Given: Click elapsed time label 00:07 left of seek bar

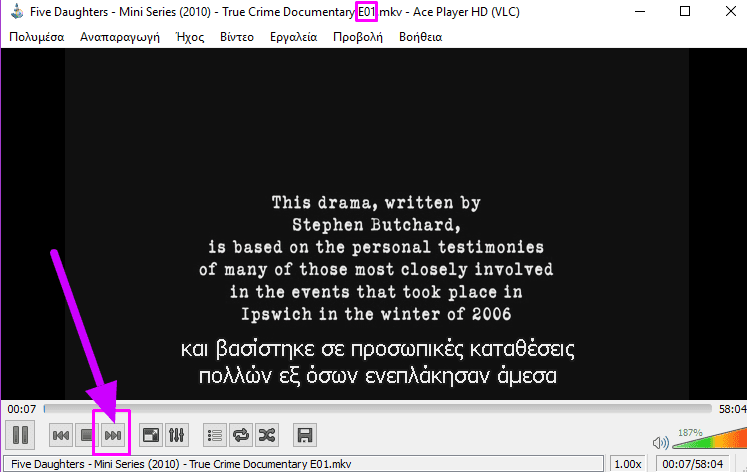Looking at the screenshot, I should point(21,409).
